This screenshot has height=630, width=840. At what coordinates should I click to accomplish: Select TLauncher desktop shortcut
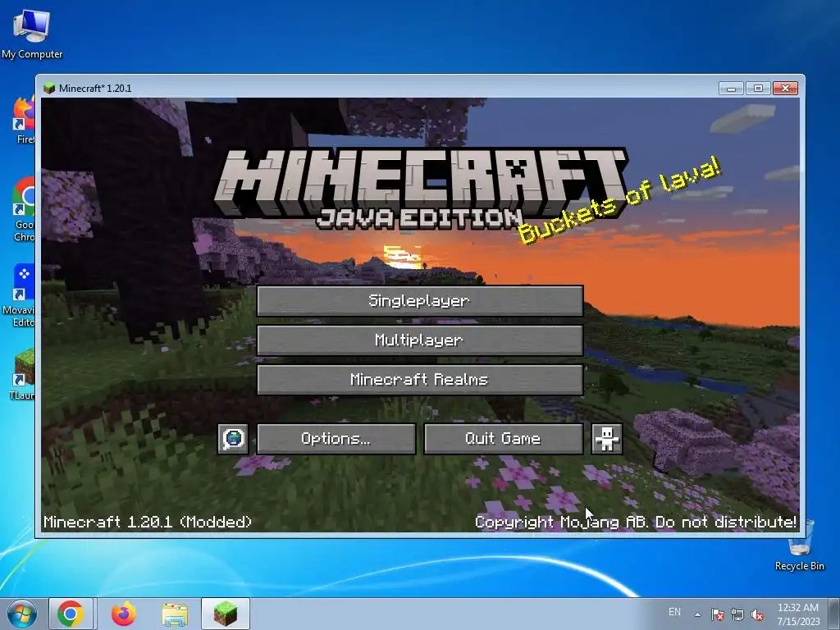click(22, 375)
